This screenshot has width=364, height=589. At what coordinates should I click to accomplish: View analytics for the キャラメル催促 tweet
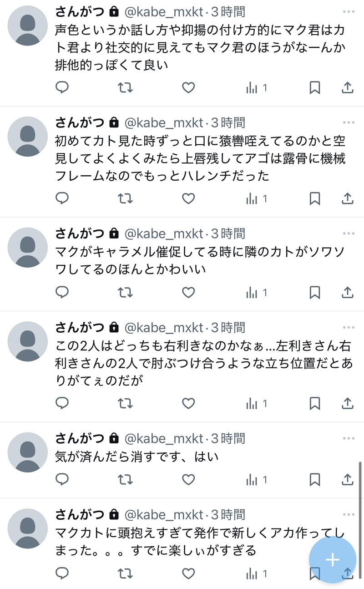pyautogui.click(x=256, y=292)
